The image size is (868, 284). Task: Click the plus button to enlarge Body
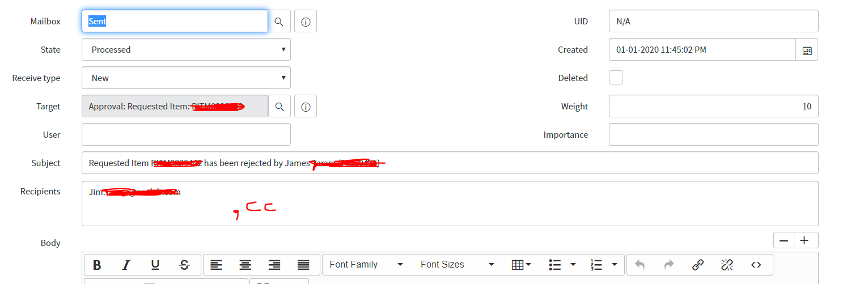pos(804,240)
